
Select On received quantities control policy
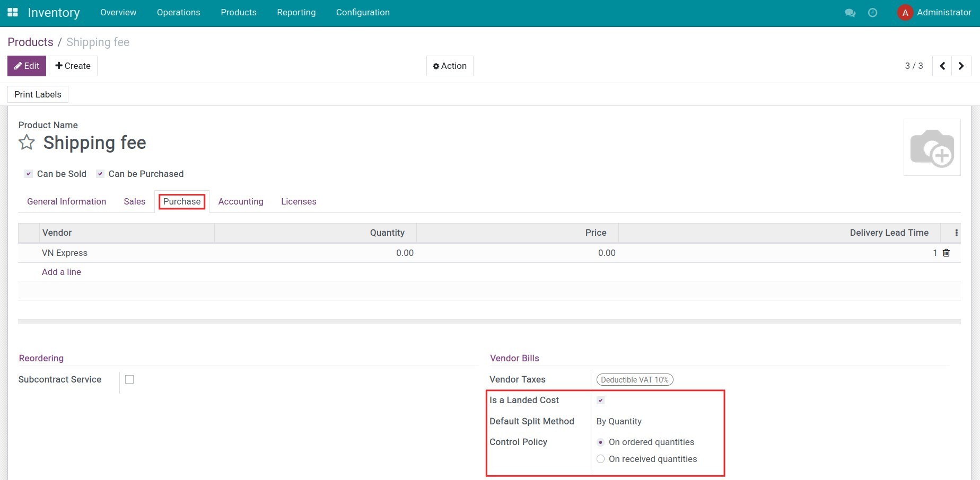[600, 459]
